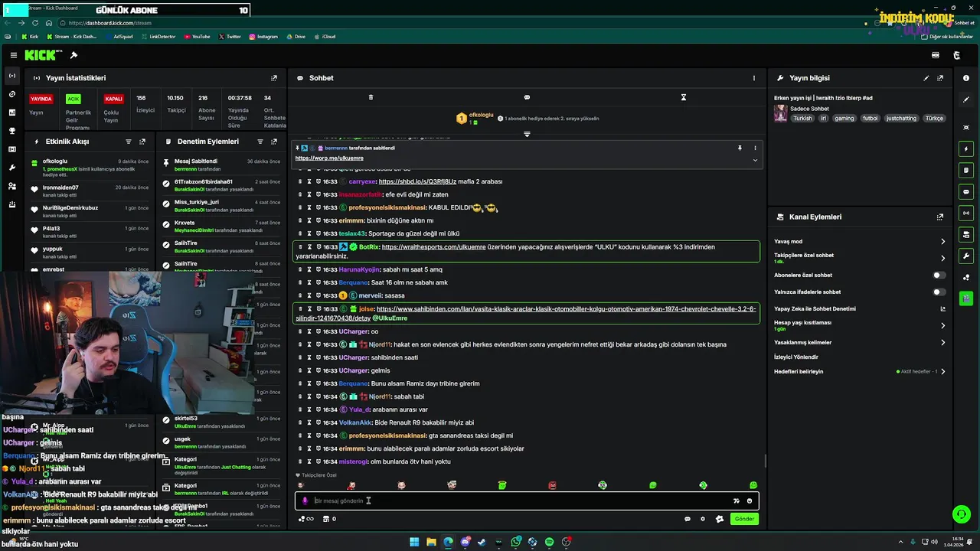Open the community users icon in left sidebar

11,186
